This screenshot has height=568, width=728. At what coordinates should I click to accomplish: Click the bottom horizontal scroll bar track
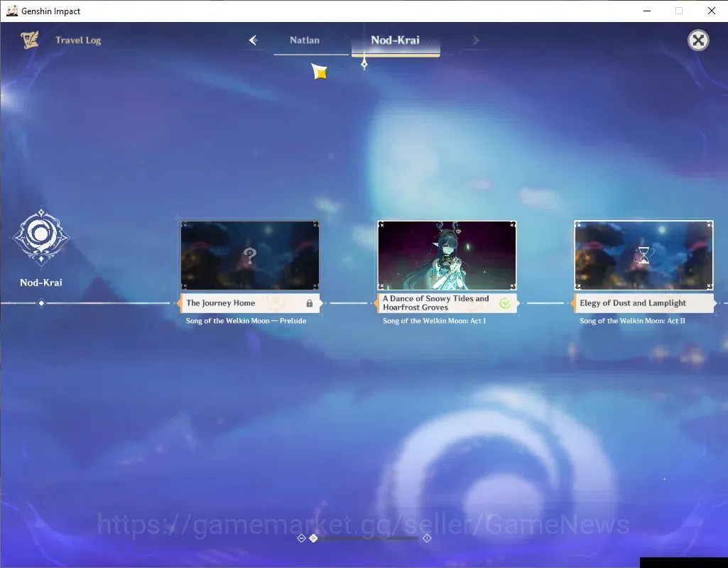point(364,538)
